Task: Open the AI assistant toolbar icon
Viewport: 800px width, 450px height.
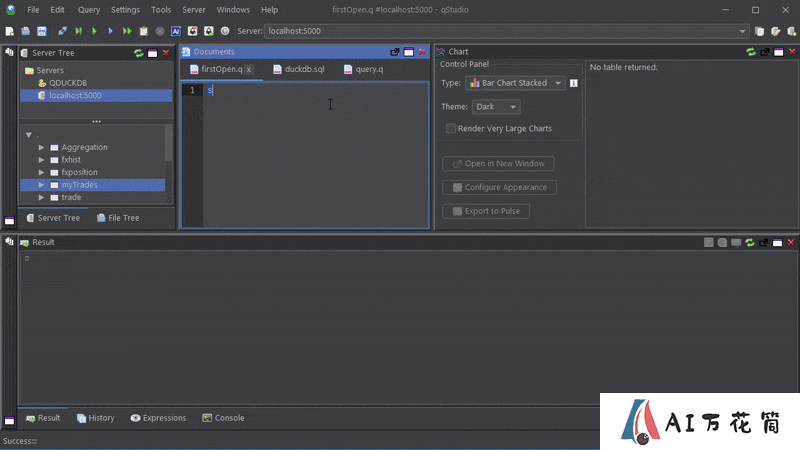Action: [176, 31]
